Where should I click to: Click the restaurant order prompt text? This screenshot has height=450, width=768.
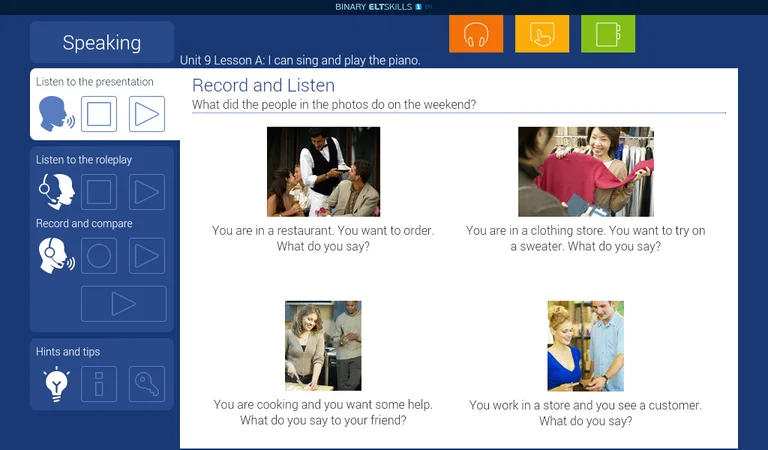tap(323, 238)
